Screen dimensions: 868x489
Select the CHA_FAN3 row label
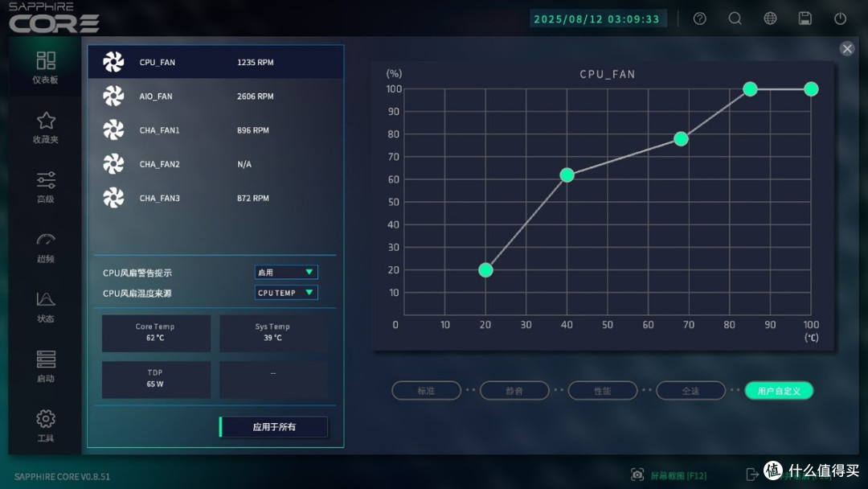click(159, 199)
